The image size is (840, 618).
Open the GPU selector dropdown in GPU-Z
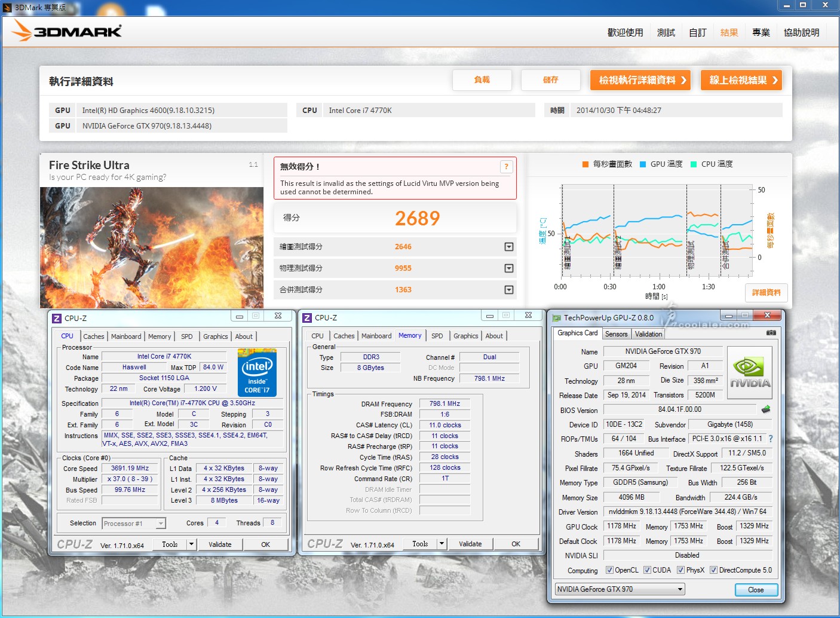pyautogui.click(x=680, y=589)
